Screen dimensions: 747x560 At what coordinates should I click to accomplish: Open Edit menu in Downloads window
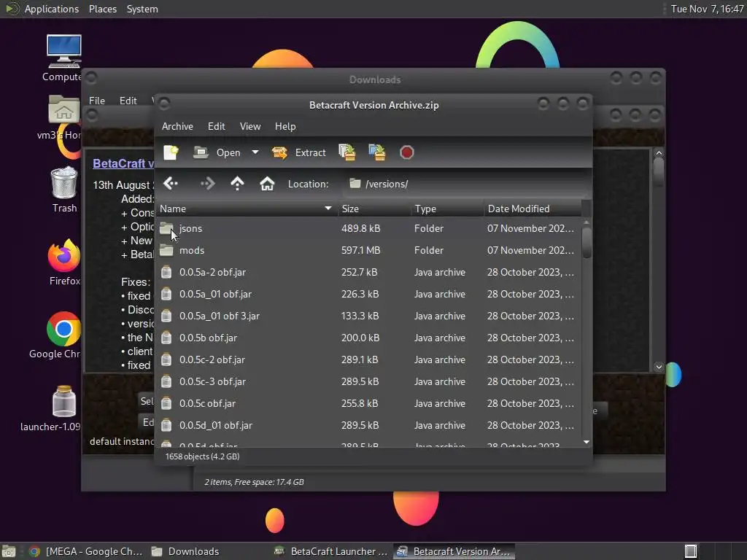[128, 101]
